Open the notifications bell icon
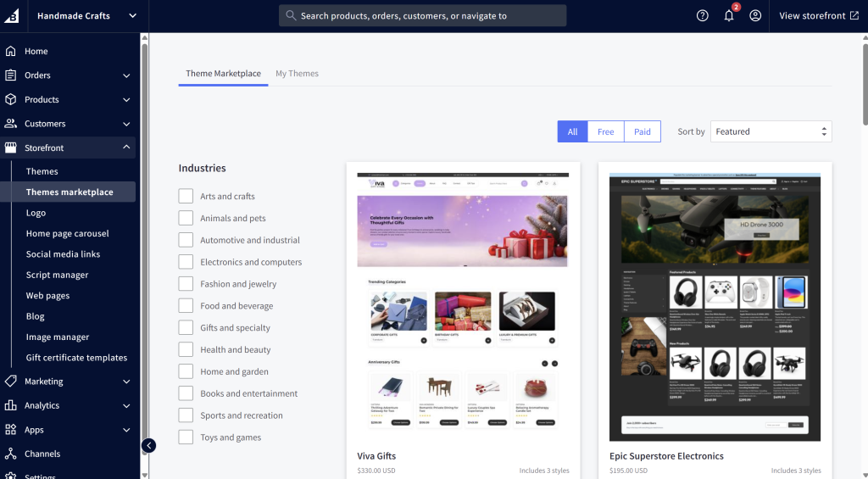Image resolution: width=868 pixels, height=479 pixels. 729,15
